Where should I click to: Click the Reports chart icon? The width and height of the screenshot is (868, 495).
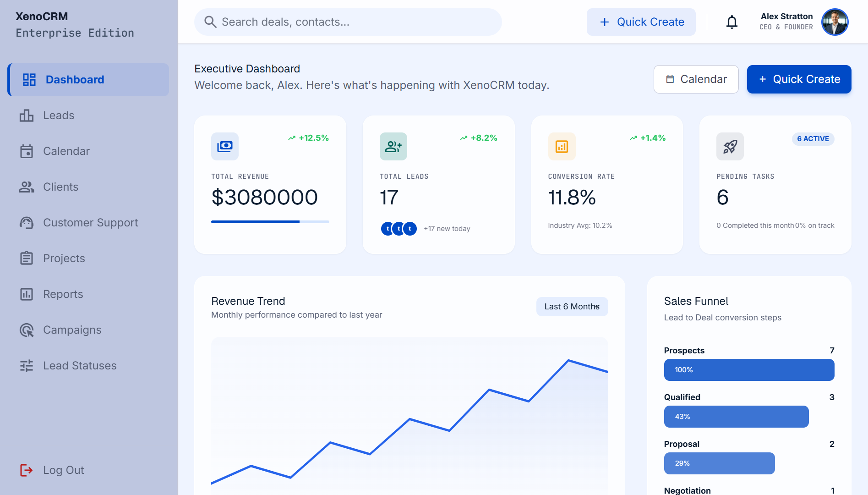click(x=27, y=294)
